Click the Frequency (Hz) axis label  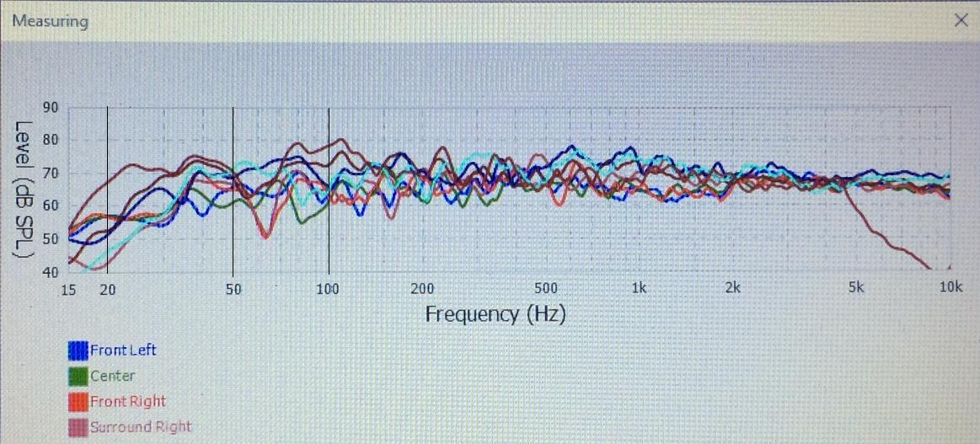pos(495,313)
